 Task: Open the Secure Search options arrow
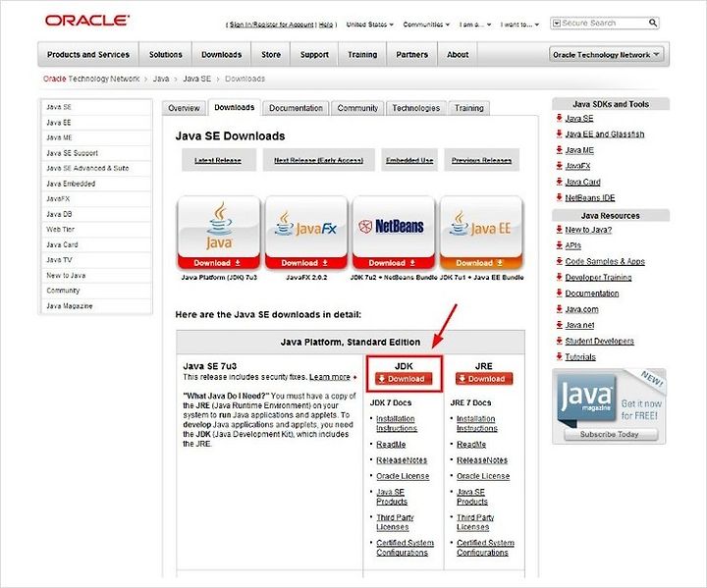(x=557, y=23)
